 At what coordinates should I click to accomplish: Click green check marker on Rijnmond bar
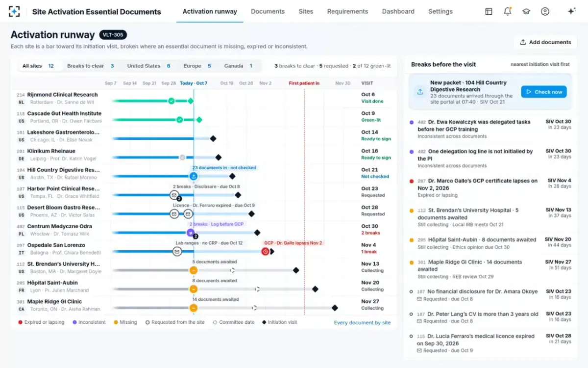coord(171,101)
